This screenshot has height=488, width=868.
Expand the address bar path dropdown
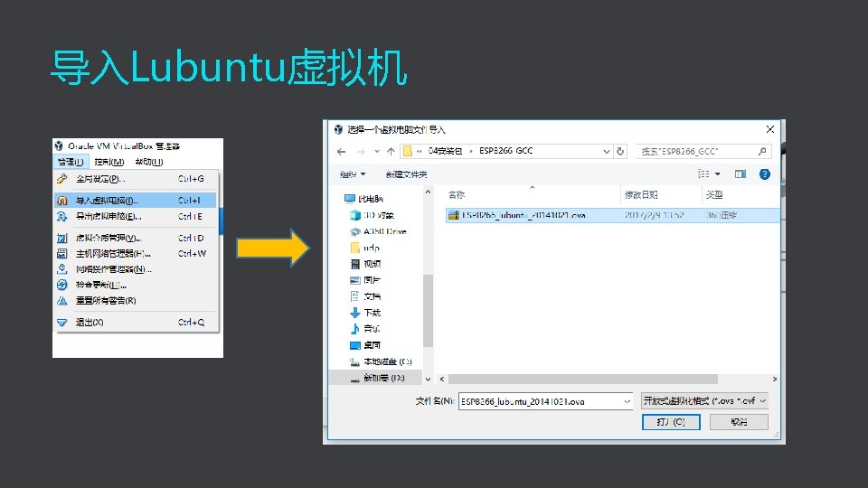[606, 151]
